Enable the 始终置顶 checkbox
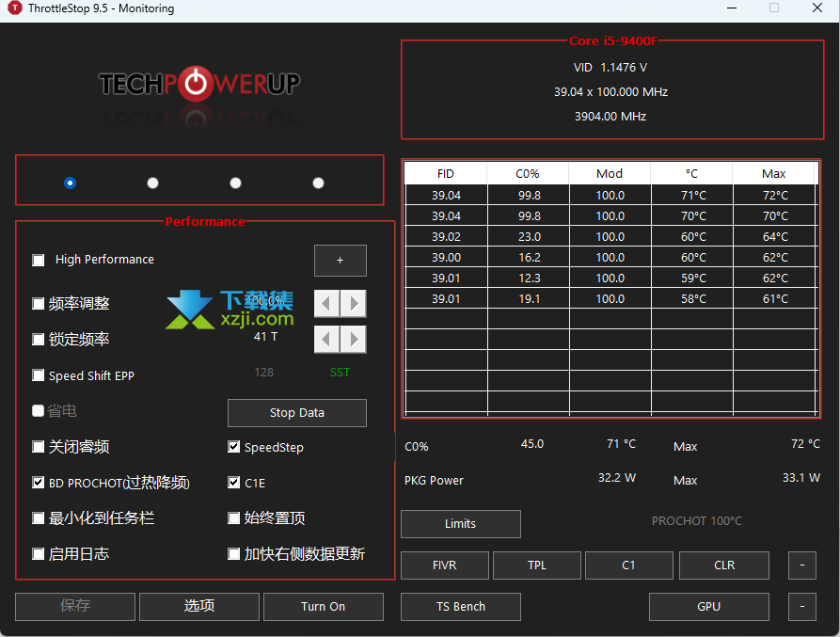Image resolution: width=840 pixels, height=637 pixels. [x=233, y=518]
